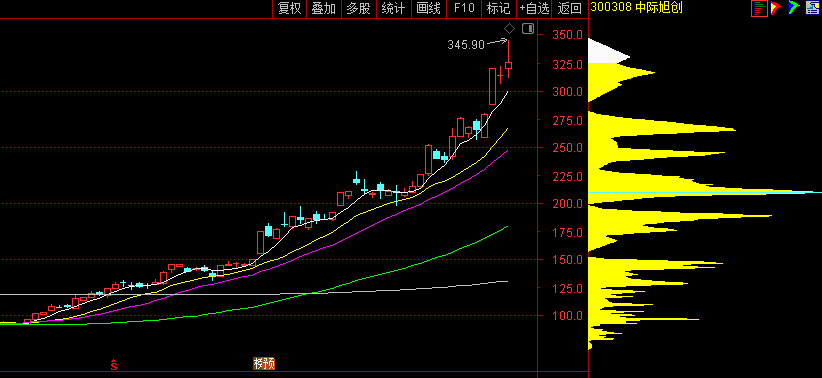Click the 标记 mark button
This screenshot has height=378, width=822.
[x=498, y=8]
